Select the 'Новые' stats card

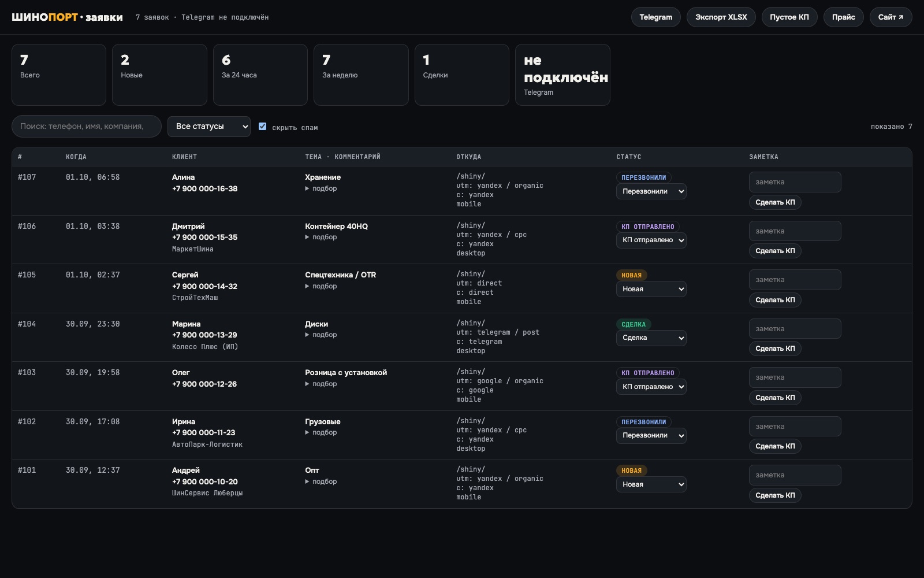(159, 75)
